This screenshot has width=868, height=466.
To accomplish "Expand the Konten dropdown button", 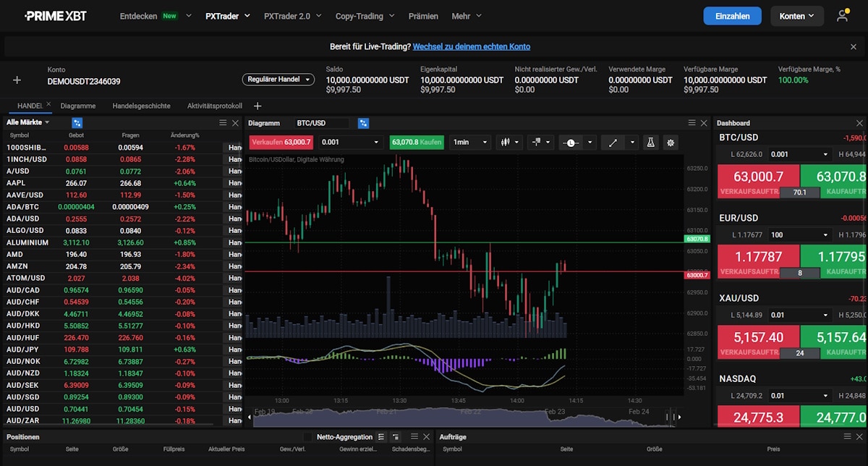I will tap(796, 16).
